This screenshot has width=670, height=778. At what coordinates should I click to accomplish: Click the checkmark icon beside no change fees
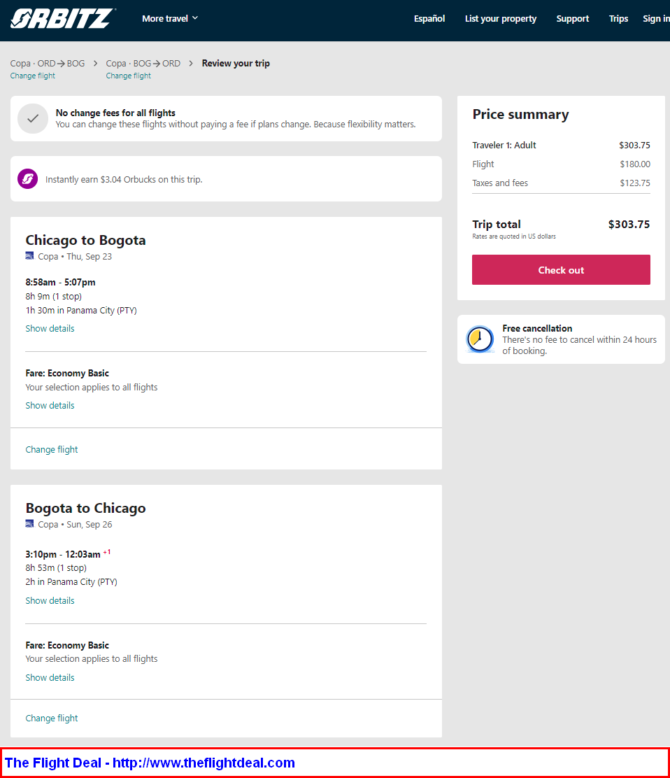(33, 119)
